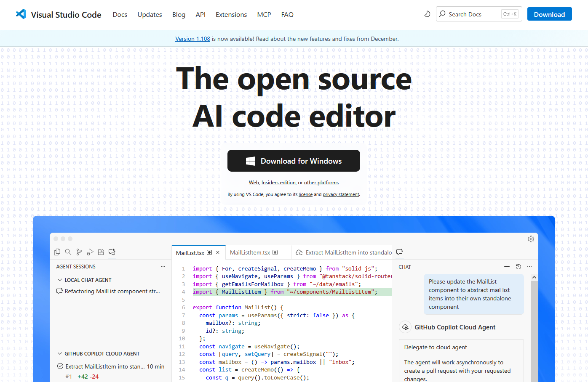Toggle dark mode with the moon icon
The height and width of the screenshot is (382, 588).
[x=427, y=13]
